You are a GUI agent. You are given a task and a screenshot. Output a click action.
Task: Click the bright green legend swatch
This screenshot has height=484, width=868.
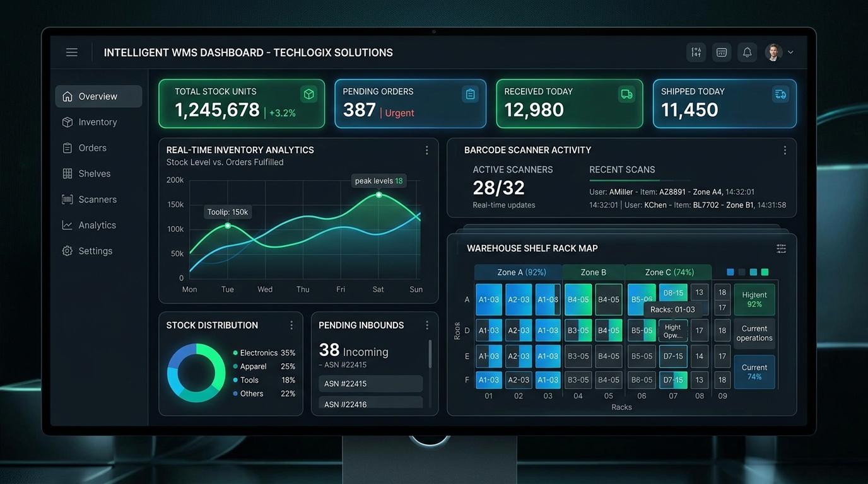pyautogui.click(x=765, y=272)
